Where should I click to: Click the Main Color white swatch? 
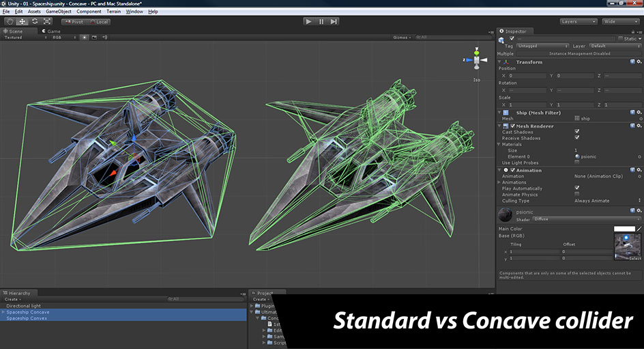pos(624,229)
